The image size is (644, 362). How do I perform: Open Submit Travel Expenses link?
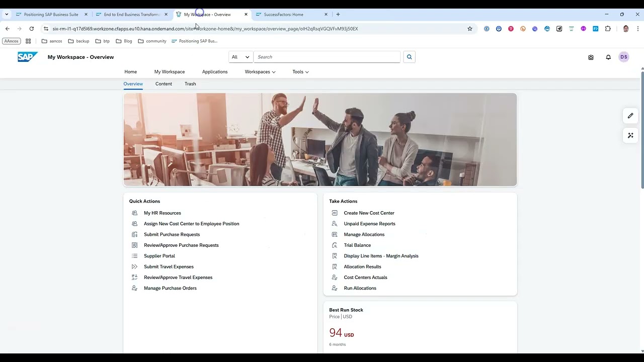pos(169,266)
